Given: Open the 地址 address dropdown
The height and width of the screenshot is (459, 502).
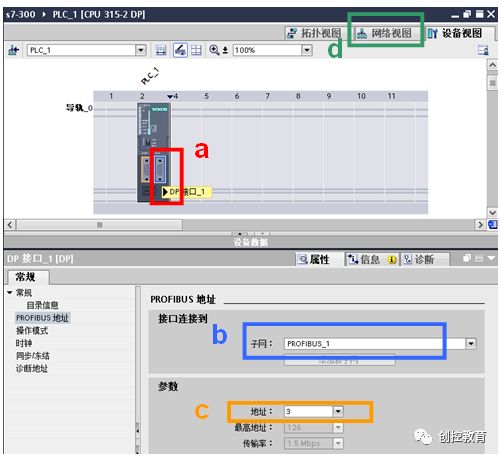Looking at the screenshot, I should [x=338, y=411].
